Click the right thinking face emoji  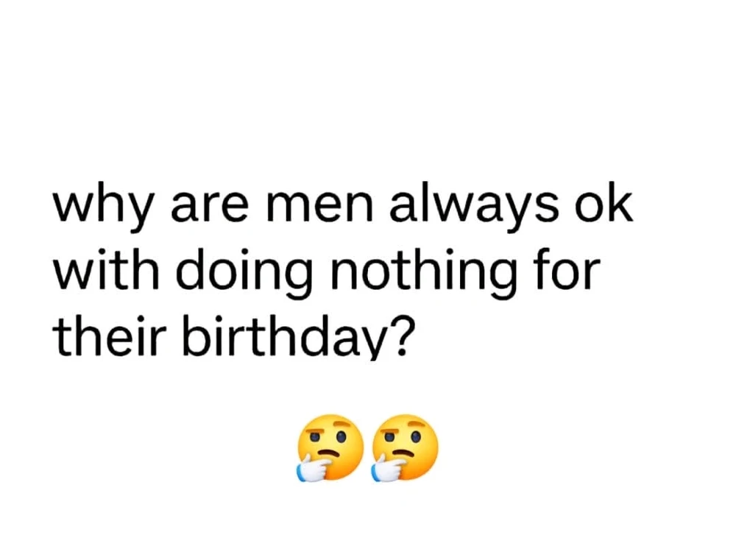point(404,447)
